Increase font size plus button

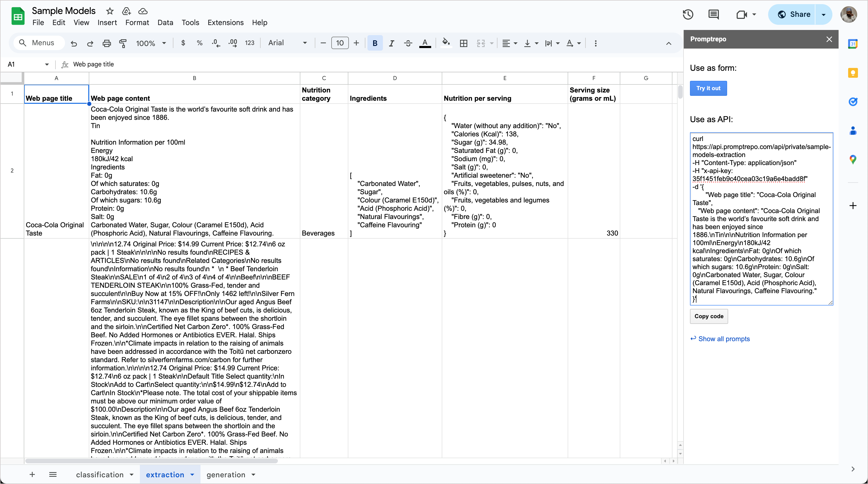(x=356, y=43)
